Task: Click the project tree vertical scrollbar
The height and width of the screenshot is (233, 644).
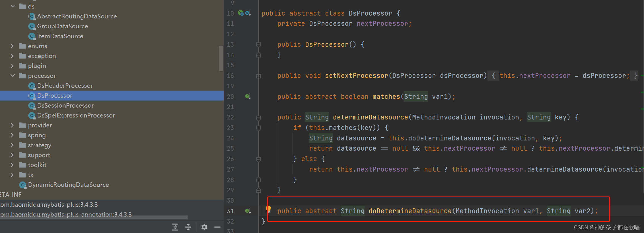Action: point(221,59)
